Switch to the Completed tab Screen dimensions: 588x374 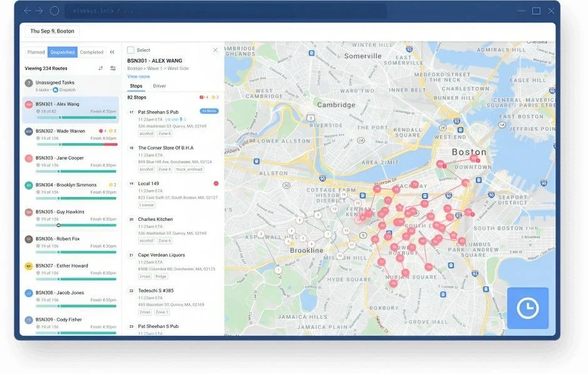[x=91, y=52]
